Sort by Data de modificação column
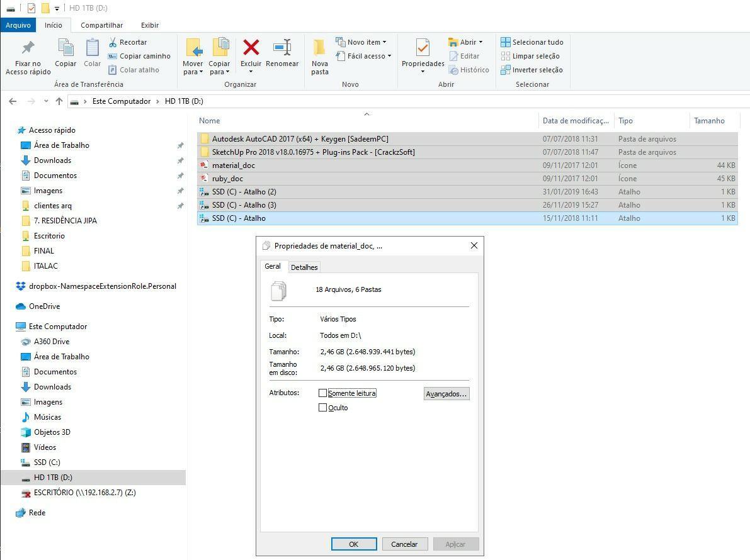Screen dimensions: 750x560 coord(576,121)
